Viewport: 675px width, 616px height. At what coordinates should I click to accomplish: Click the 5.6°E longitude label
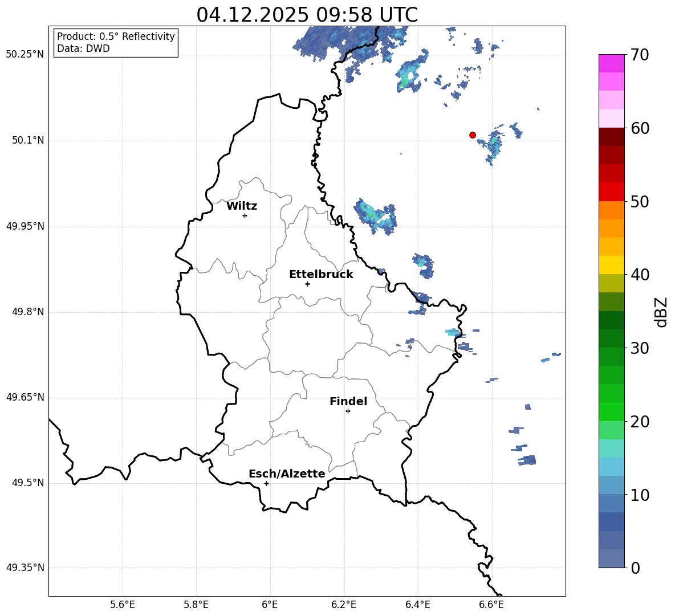(123, 605)
